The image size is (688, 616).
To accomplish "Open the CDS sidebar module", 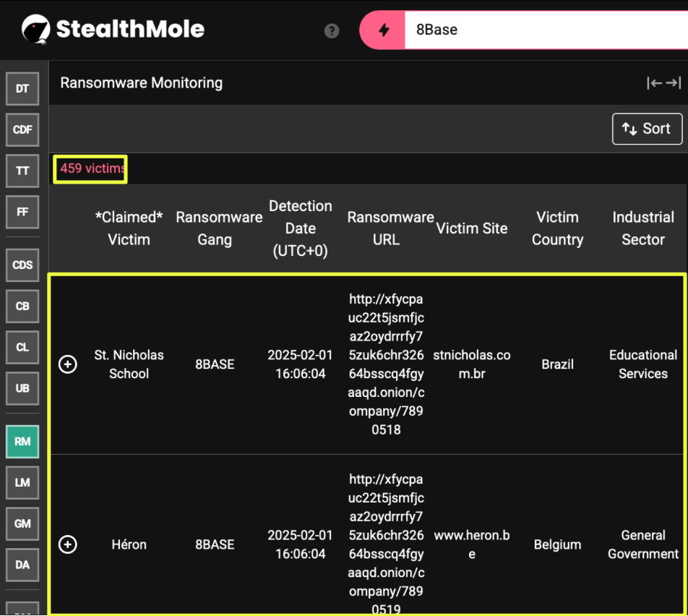I will tap(22, 265).
